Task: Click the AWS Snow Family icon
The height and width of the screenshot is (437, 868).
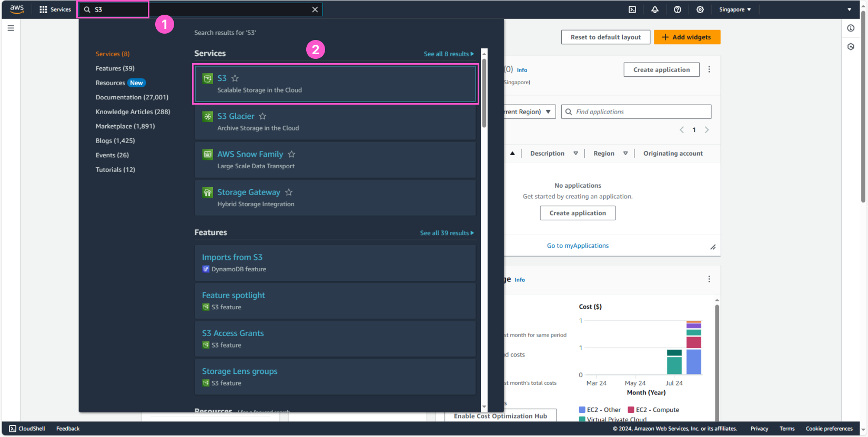Action: [208, 154]
